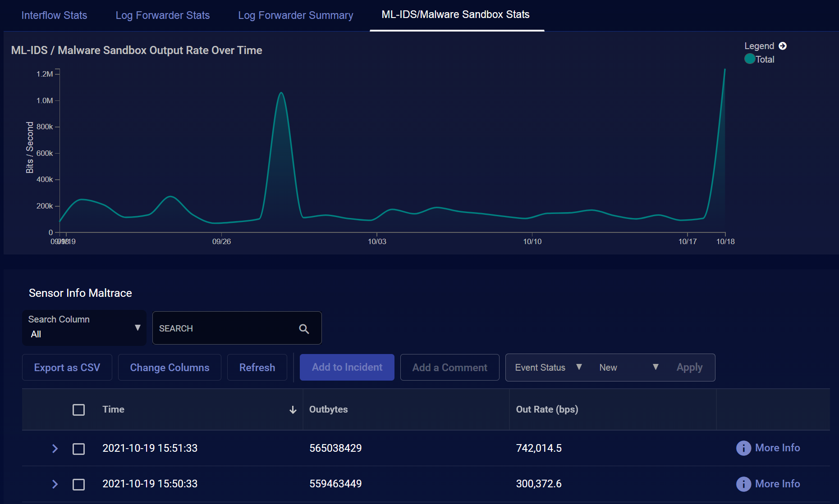Sort by the Out Rate (bps) header
This screenshot has height=504, width=839.
[547, 409]
